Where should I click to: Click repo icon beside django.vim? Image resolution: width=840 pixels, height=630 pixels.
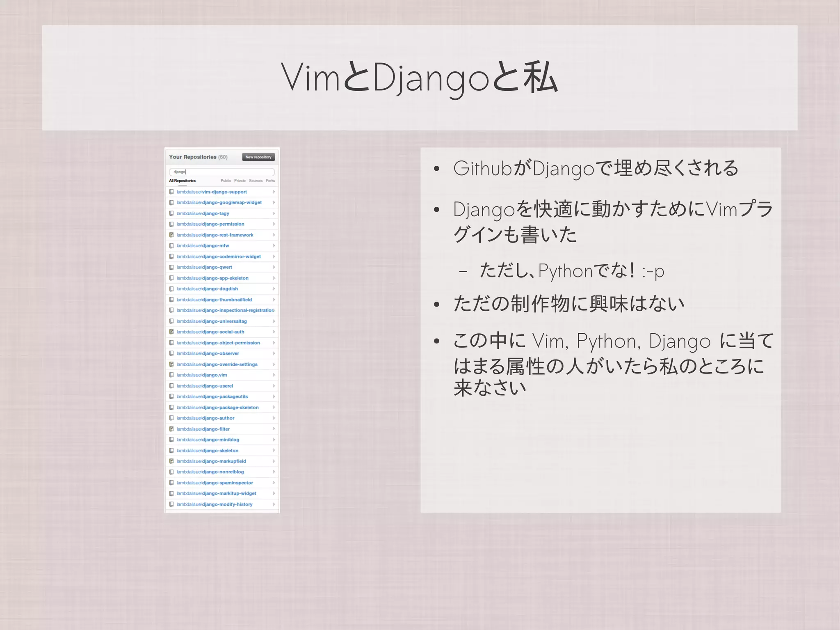coord(171,375)
